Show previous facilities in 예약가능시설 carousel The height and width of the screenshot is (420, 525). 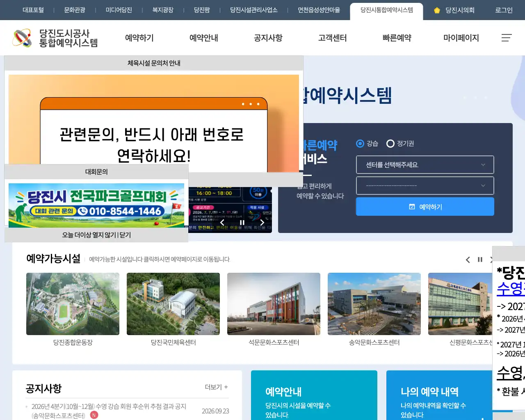click(x=468, y=260)
